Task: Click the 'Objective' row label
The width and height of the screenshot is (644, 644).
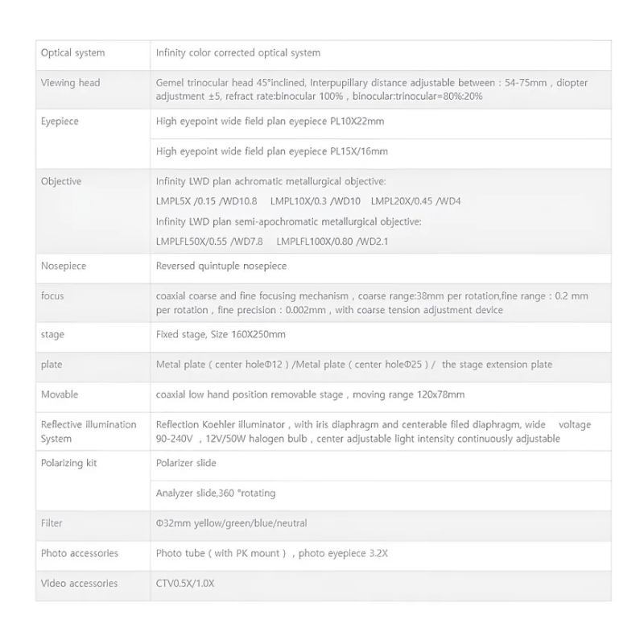Action: coord(61,182)
